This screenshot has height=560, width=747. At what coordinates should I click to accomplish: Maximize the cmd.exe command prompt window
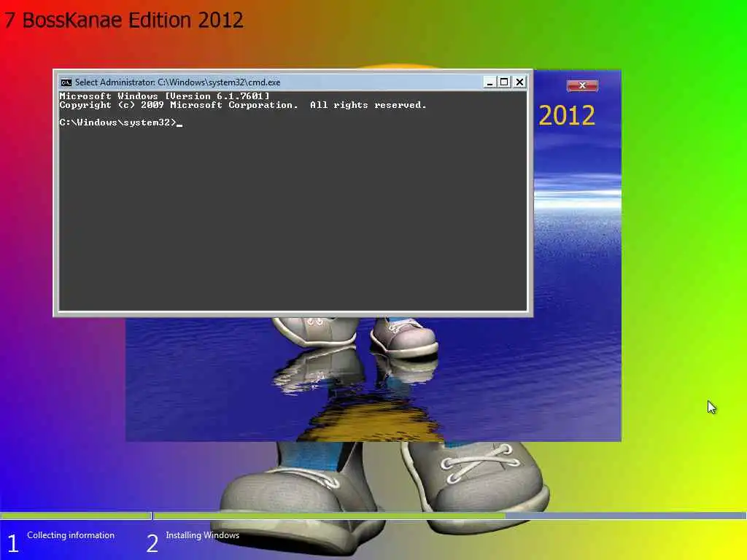[x=504, y=82]
